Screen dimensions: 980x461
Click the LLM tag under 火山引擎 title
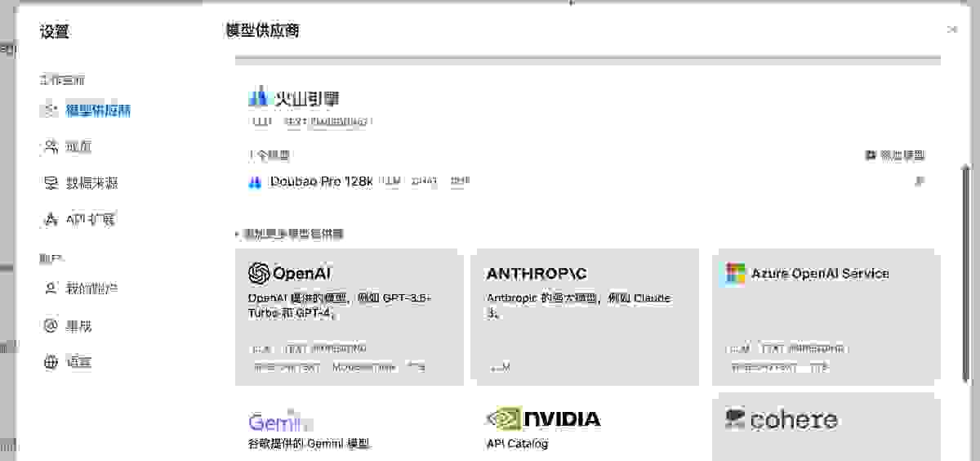(261, 122)
